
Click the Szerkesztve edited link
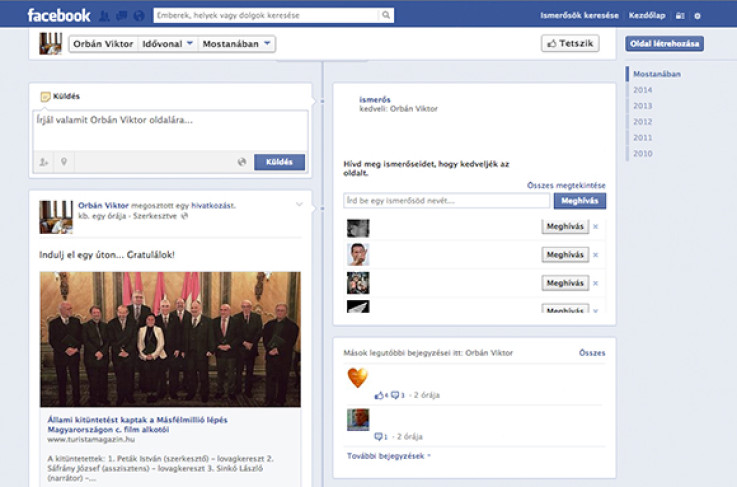click(x=155, y=216)
